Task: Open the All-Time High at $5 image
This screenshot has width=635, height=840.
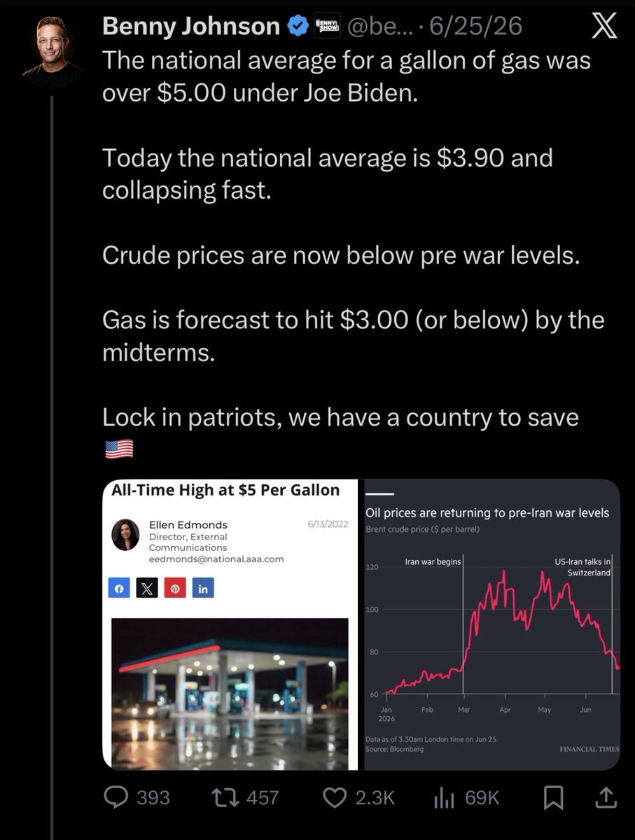Action: pos(230,624)
